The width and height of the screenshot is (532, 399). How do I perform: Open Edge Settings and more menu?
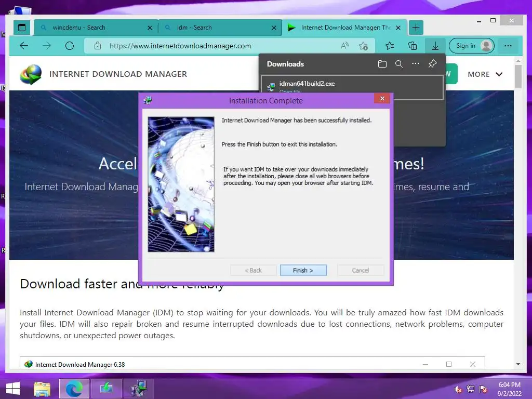508,46
